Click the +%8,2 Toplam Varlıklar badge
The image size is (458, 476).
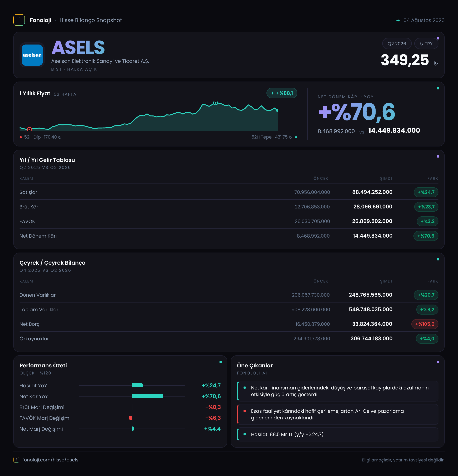pyautogui.click(x=427, y=309)
